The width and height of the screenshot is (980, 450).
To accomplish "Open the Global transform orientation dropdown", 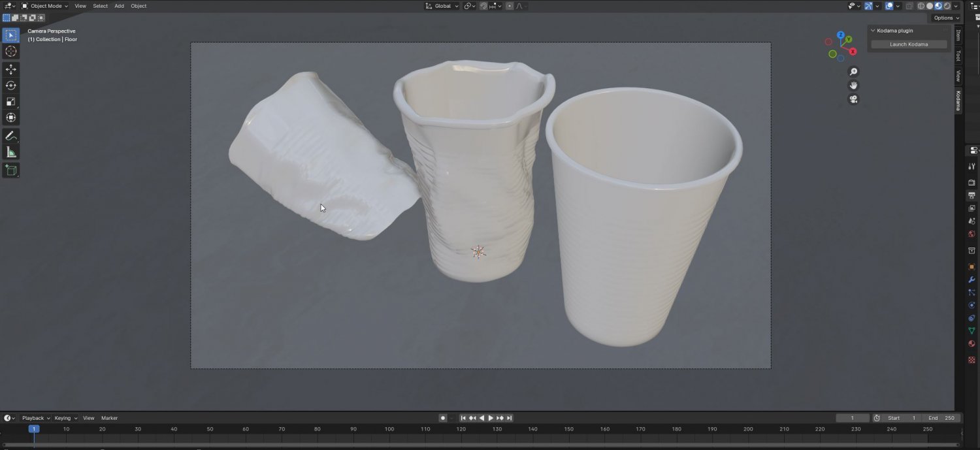I will coord(442,6).
